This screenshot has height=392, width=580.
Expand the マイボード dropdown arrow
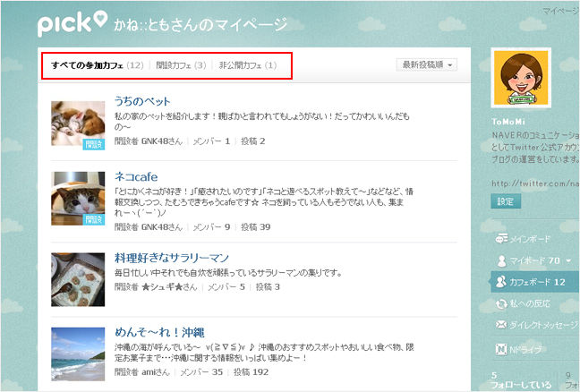(568, 261)
